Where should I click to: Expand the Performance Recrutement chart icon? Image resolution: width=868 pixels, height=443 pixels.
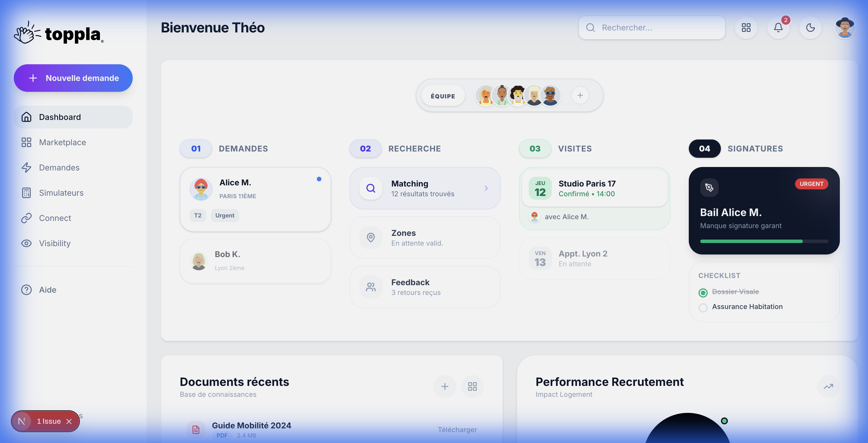(x=829, y=386)
